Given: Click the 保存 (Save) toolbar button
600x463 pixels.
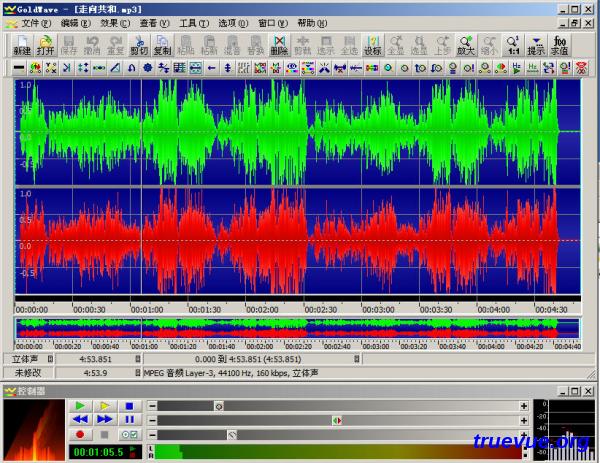Looking at the screenshot, I should 69,46.
